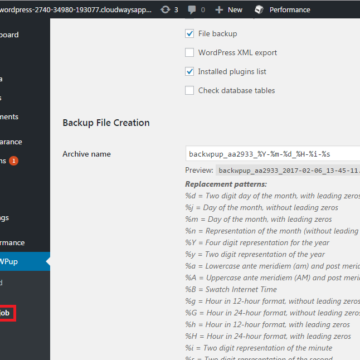The width and height of the screenshot is (360, 360).
Task: Go to Dashboard in the sidebar menu
Action: 9,35
